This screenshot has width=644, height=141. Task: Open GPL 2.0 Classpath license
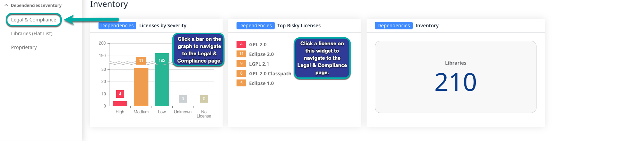(x=270, y=74)
